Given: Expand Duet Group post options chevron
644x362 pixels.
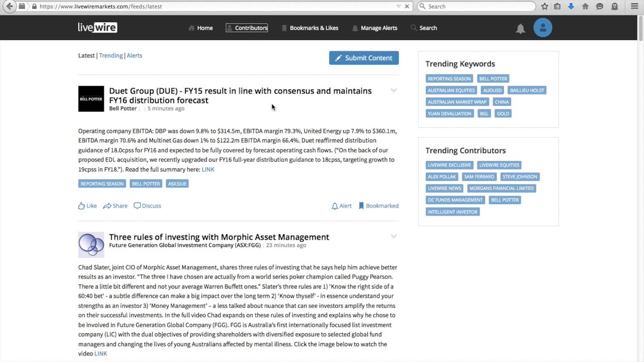Looking at the screenshot, I should click(x=393, y=90).
